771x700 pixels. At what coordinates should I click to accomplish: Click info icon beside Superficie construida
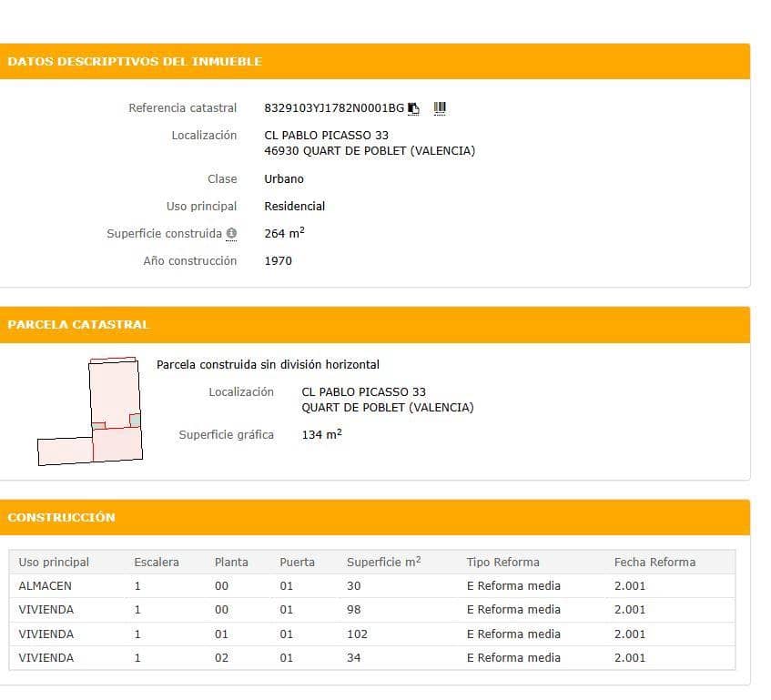pos(231,234)
